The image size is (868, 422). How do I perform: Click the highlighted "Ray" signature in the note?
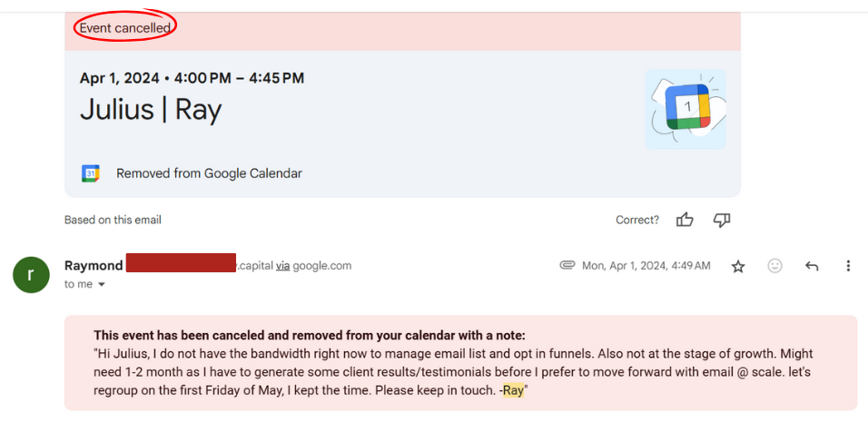pos(514,391)
